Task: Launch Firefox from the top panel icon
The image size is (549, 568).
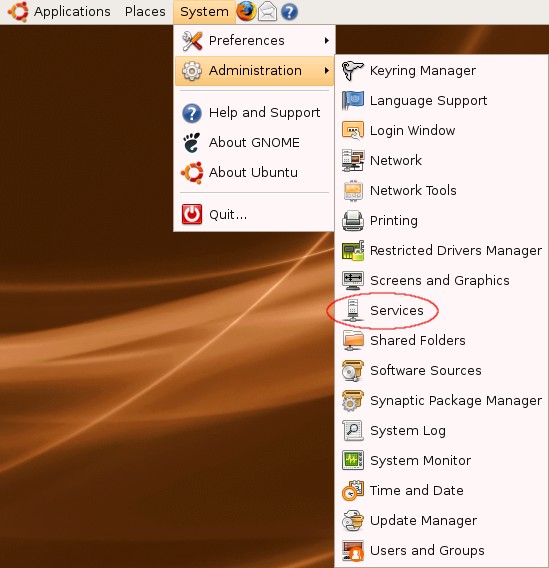Action: [x=246, y=11]
